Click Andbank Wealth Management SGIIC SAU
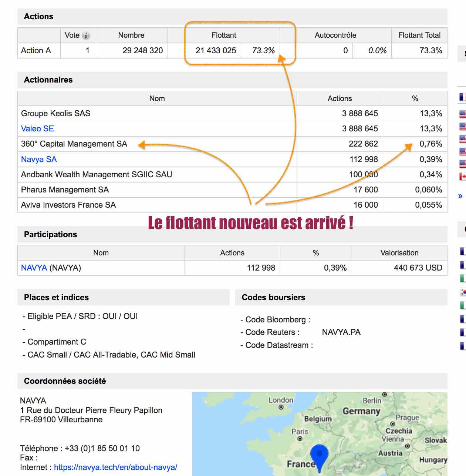This screenshot has width=466, height=476. tap(97, 175)
